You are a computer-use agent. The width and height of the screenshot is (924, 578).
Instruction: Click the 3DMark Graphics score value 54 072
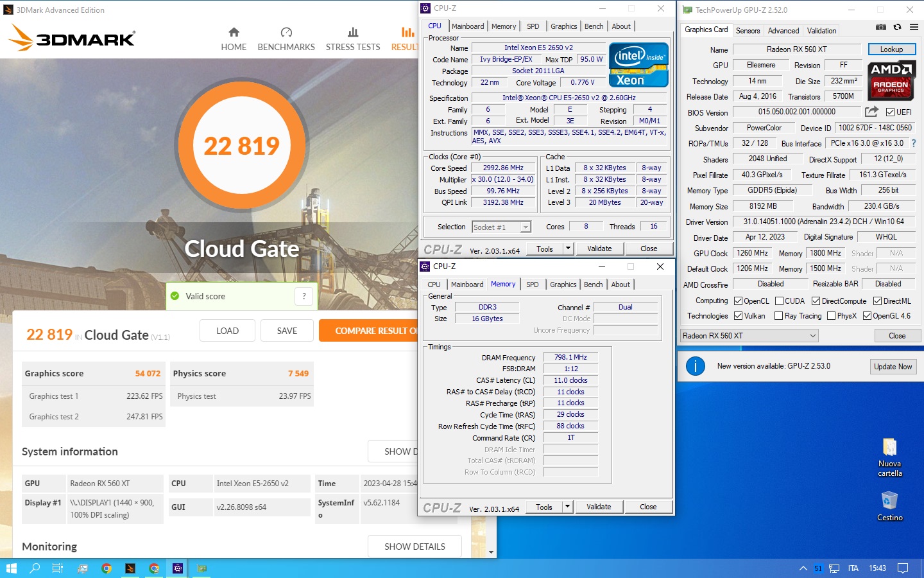(148, 373)
